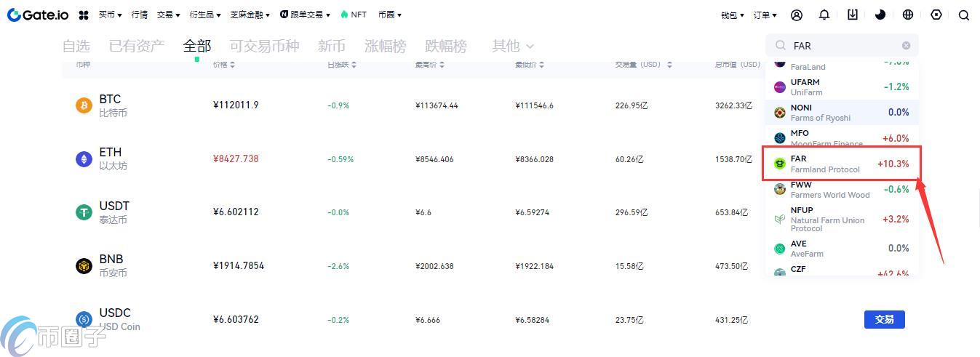Select NFUP Natural Farm Union Protocol
Screen dimensions: 980x357
click(x=842, y=219)
